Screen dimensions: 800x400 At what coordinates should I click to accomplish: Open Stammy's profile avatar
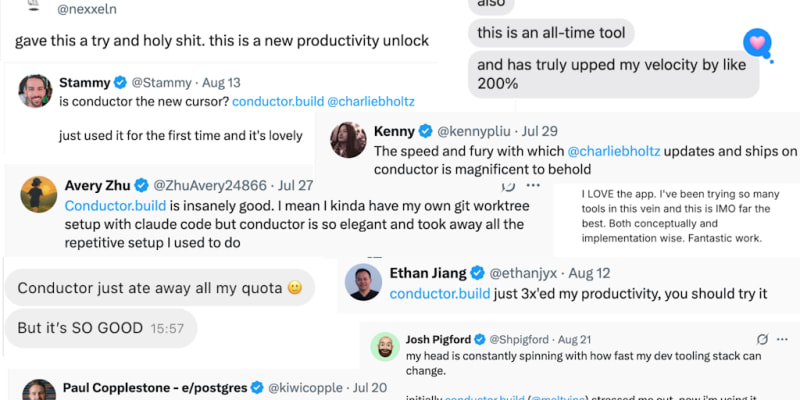36,91
